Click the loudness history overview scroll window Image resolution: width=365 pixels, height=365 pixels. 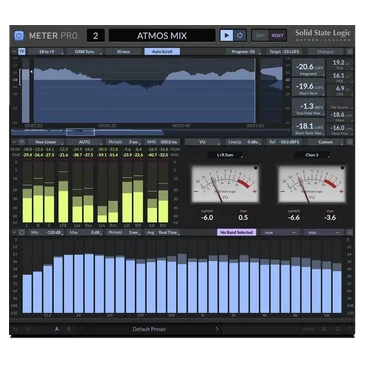click(x=80, y=132)
